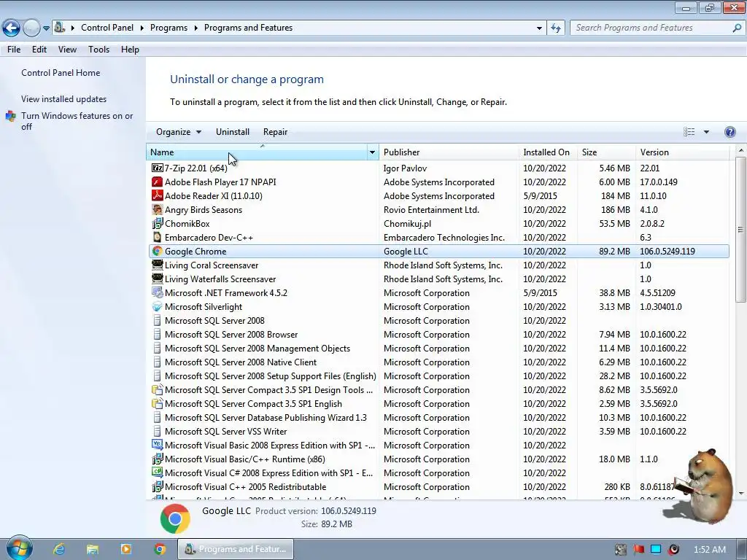Click the scrollbar up arrow
Image resolution: width=747 pixels, height=560 pixels.
pyautogui.click(x=740, y=150)
